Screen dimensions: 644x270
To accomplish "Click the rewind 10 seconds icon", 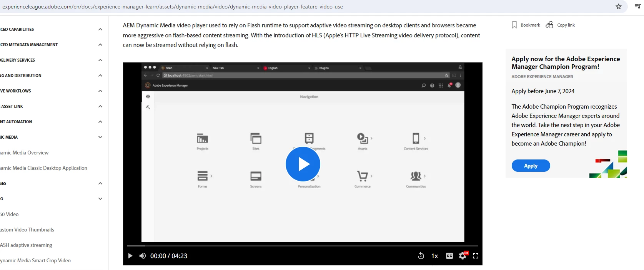I will (421, 256).
